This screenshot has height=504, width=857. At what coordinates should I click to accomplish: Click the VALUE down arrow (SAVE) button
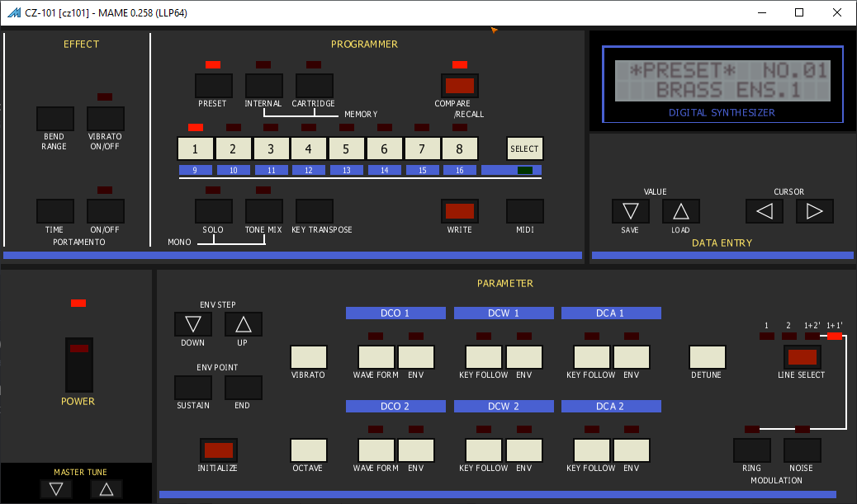[x=630, y=211]
